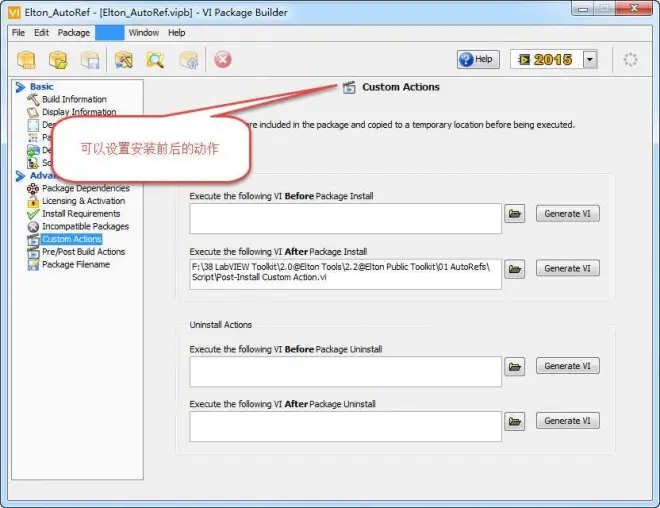Select Custom Actions in sidebar
This screenshot has height=508, width=660.
72,239
